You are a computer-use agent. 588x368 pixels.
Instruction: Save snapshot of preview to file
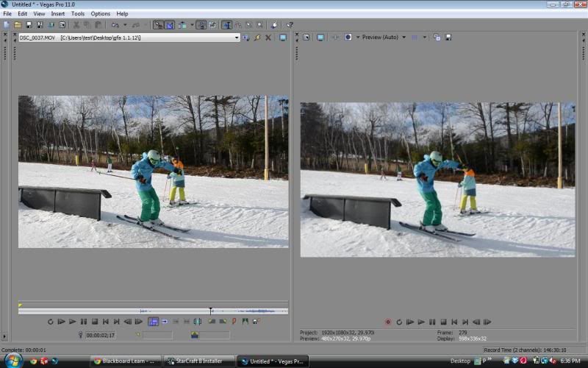pyautogui.click(x=448, y=37)
